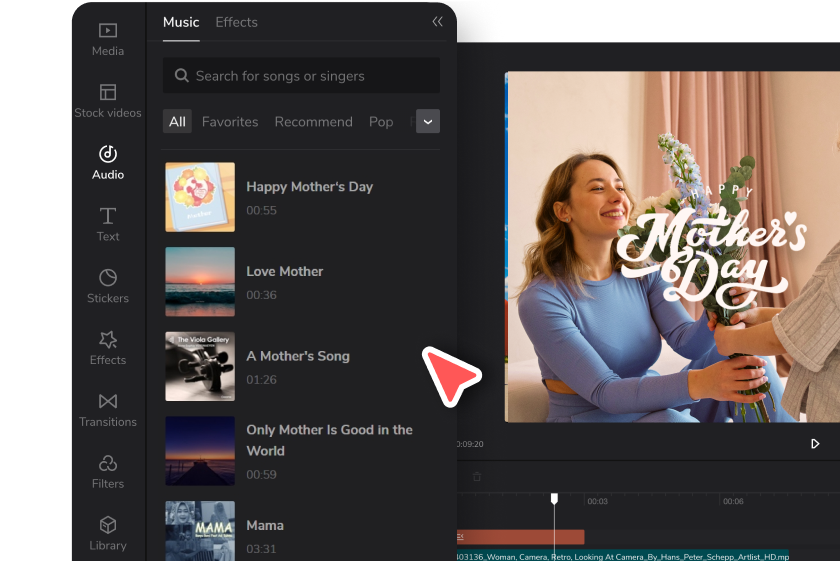Viewport: 840px width, 561px height.
Task: Open the Text tool panel
Action: 108,224
